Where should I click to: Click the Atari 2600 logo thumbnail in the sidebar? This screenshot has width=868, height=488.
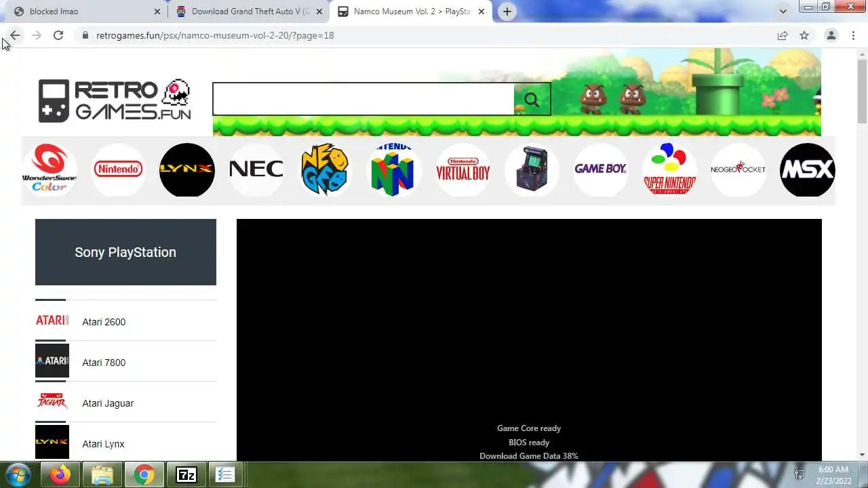(x=52, y=320)
